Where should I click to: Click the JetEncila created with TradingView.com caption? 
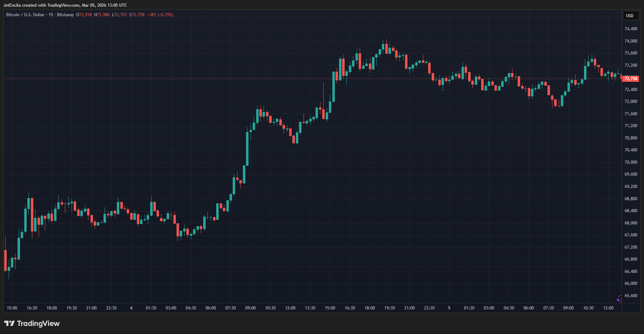click(x=65, y=5)
